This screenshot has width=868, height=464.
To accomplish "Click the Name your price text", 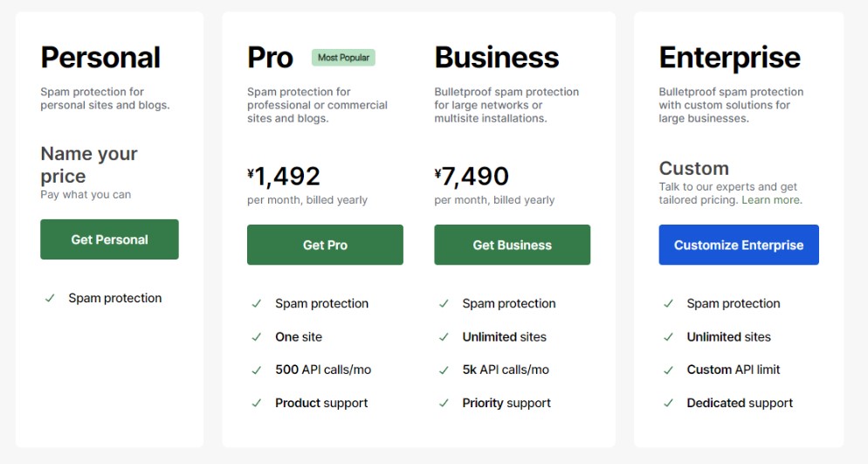I will [89, 164].
